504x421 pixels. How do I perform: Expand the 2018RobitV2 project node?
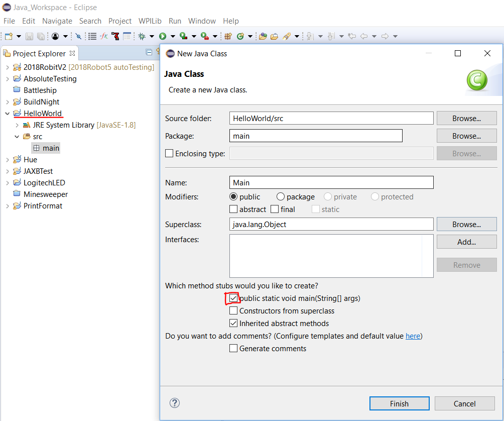(x=8, y=67)
